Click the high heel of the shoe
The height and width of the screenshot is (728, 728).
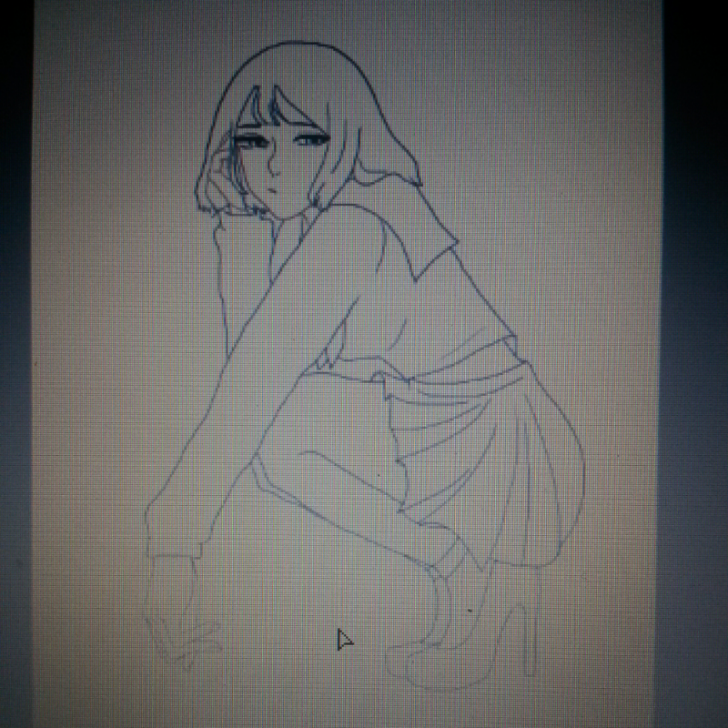(528, 637)
